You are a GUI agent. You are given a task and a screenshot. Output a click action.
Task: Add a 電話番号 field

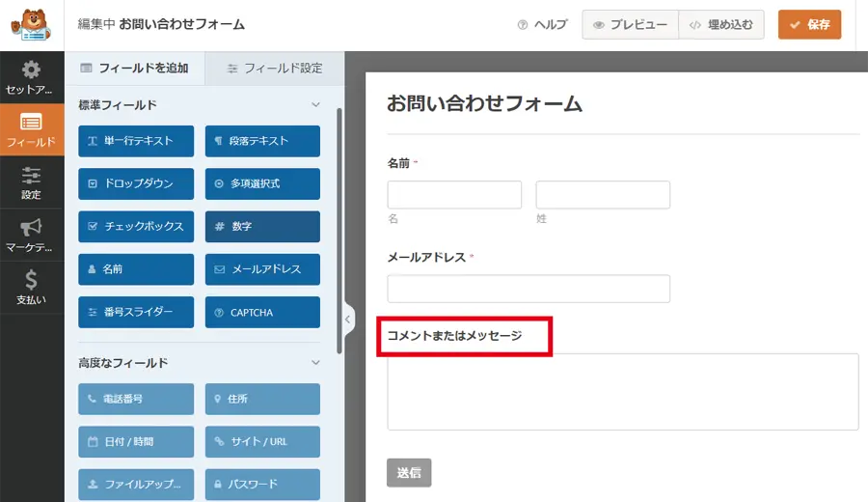click(x=136, y=399)
